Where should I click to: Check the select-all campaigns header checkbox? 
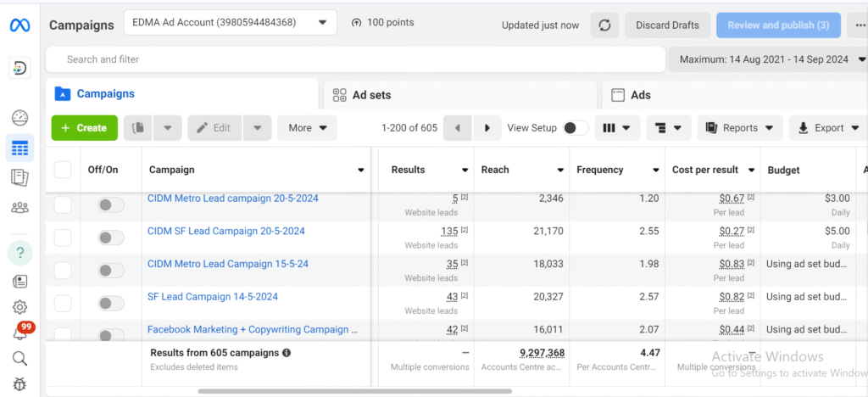pos(63,170)
